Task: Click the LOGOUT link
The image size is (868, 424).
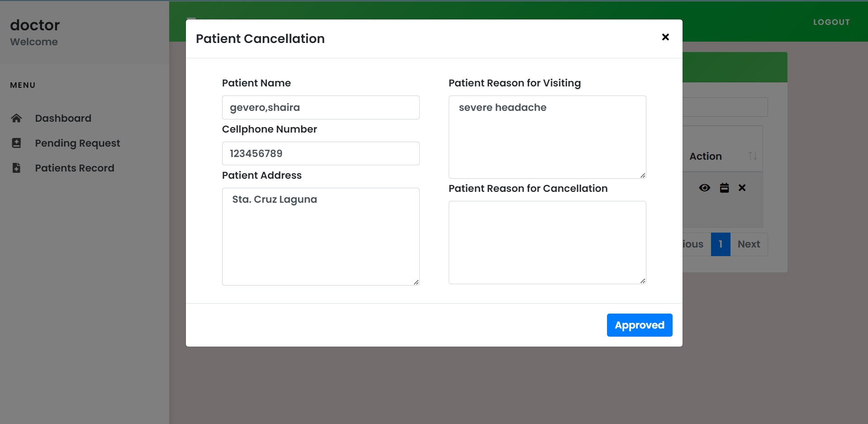Action: 831,22
